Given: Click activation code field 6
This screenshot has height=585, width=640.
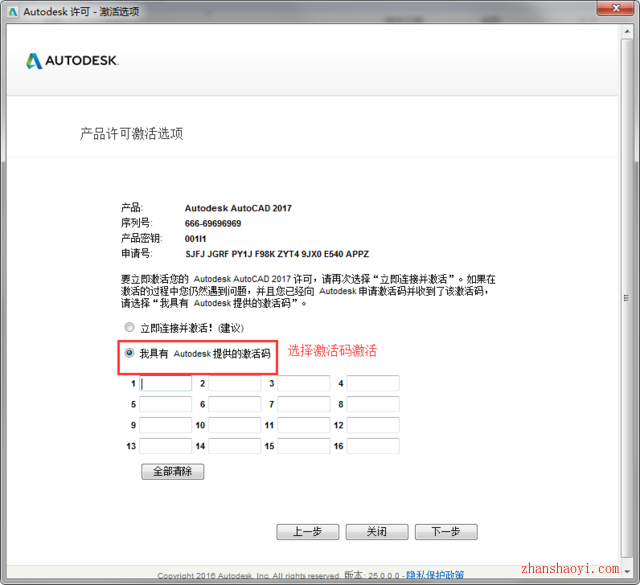Looking at the screenshot, I should [235, 404].
